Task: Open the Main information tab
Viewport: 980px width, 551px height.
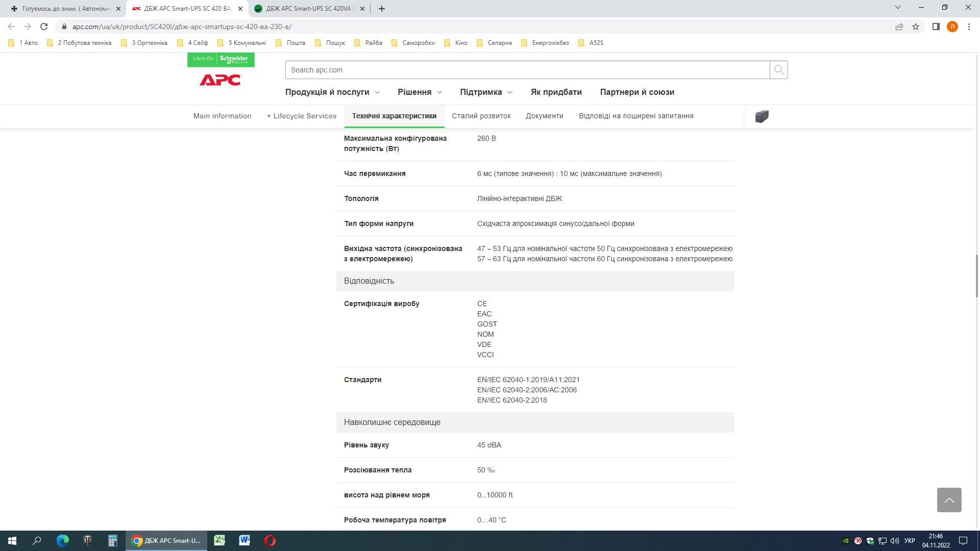Action: (x=222, y=116)
